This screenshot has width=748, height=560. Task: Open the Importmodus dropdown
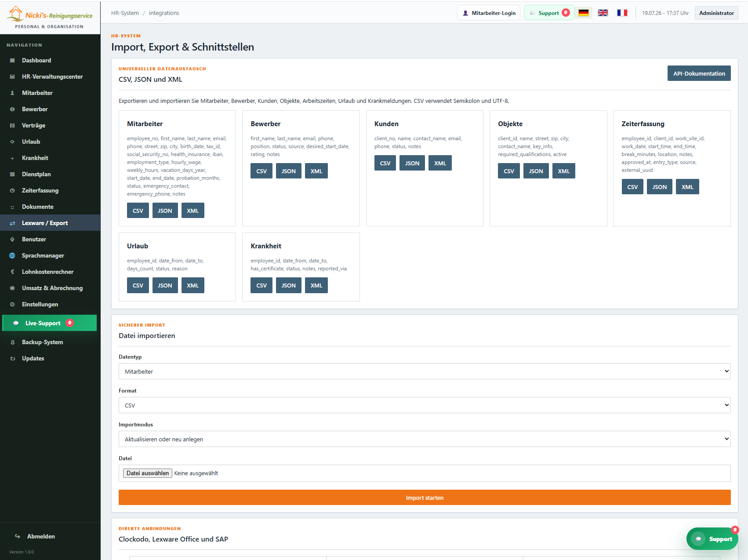point(425,439)
